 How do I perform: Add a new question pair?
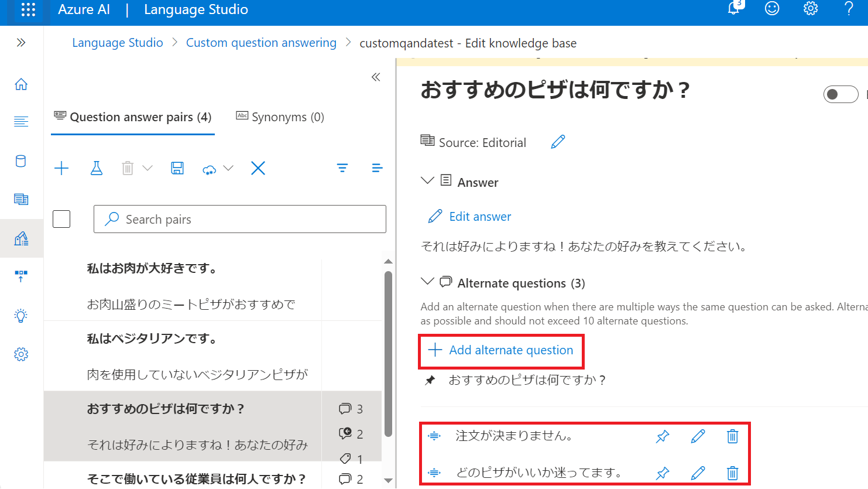61,169
